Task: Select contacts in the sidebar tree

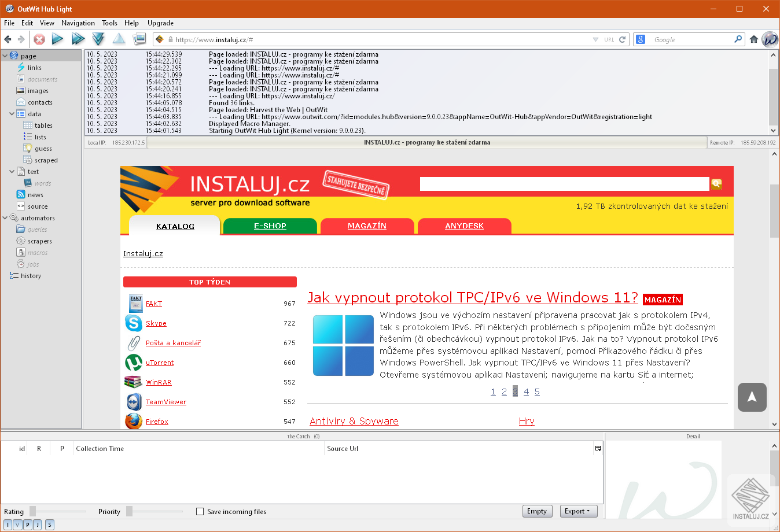Action: click(x=40, y=102)
